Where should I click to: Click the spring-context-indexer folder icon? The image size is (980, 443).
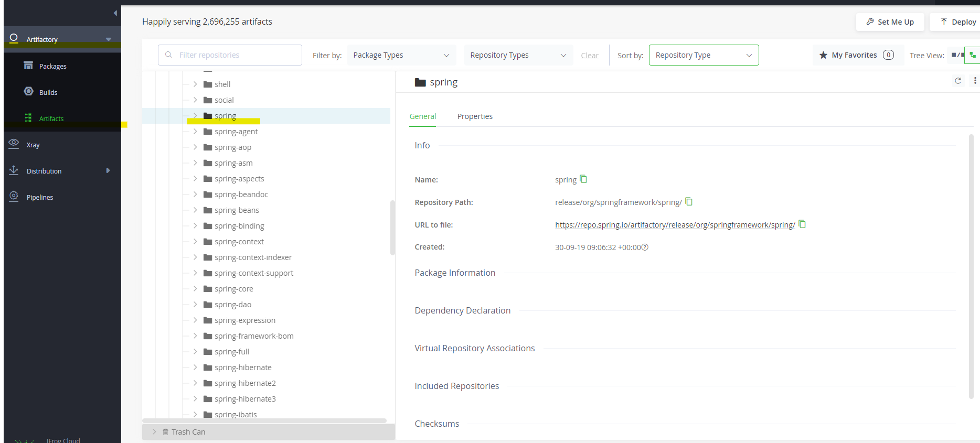208,257
